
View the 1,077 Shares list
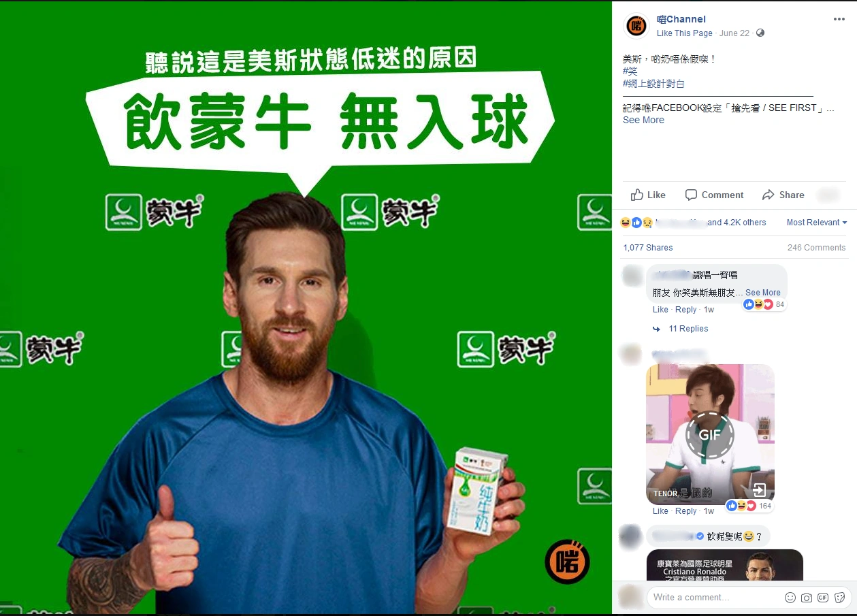tap(648, 248)
